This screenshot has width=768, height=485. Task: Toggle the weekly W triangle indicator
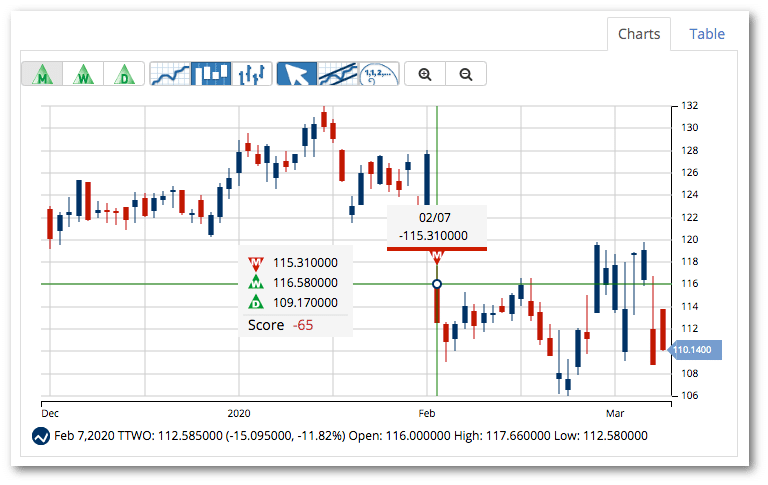pyautogui.click(x=83, y=74)
